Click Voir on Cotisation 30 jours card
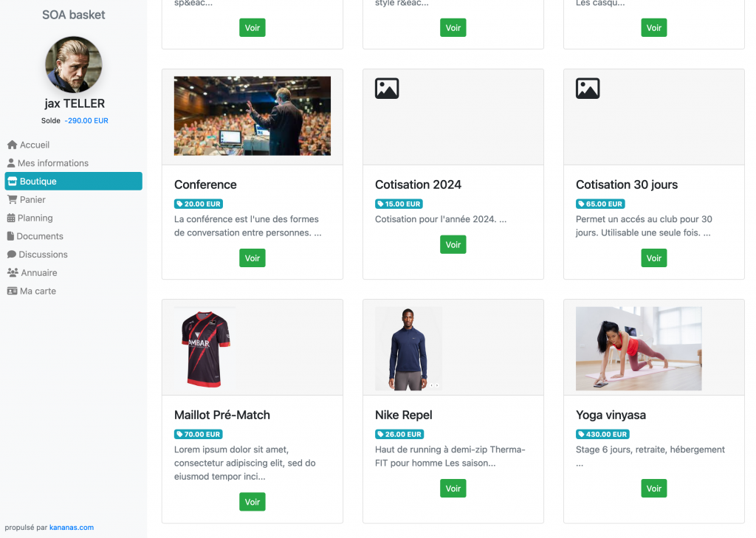Screen dimensions: 756x538 pos(654,258)
